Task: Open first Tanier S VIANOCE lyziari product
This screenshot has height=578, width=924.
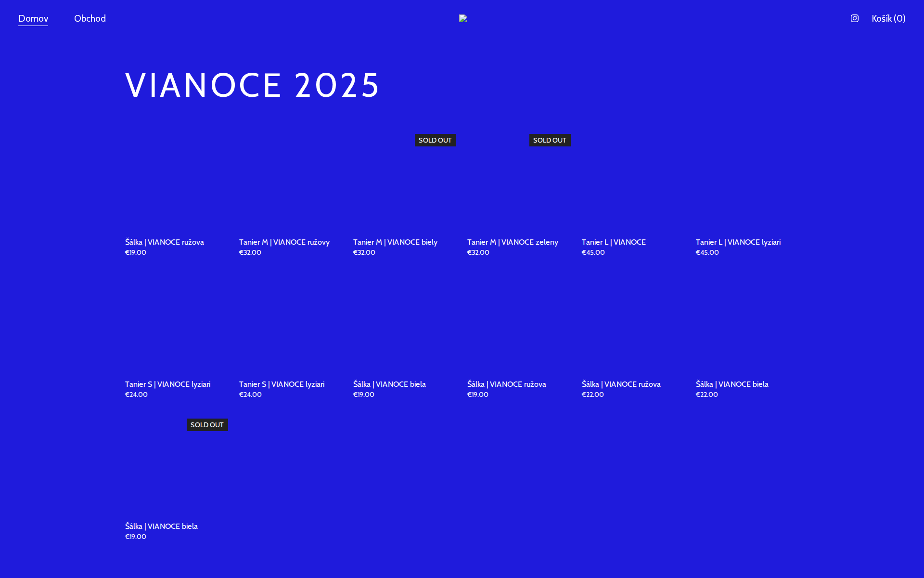Action: (167, 384)
